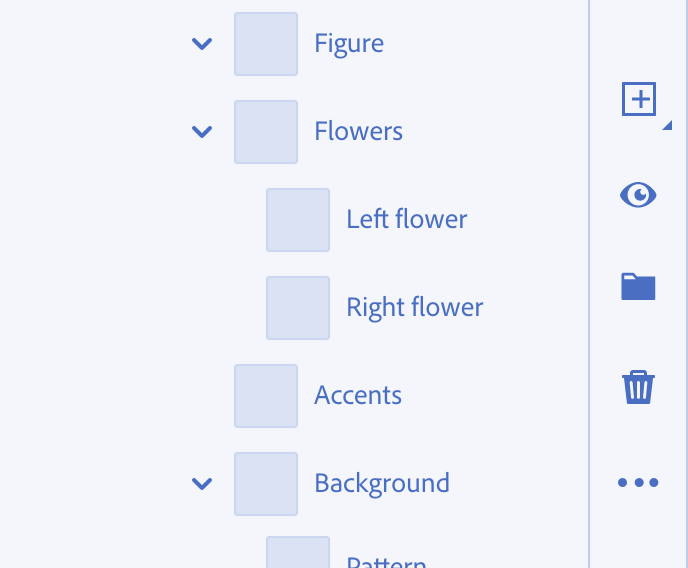Click the Right flower layer thumbnail
The height and width of the screenshot is (568, 688).
pos(298,308)
